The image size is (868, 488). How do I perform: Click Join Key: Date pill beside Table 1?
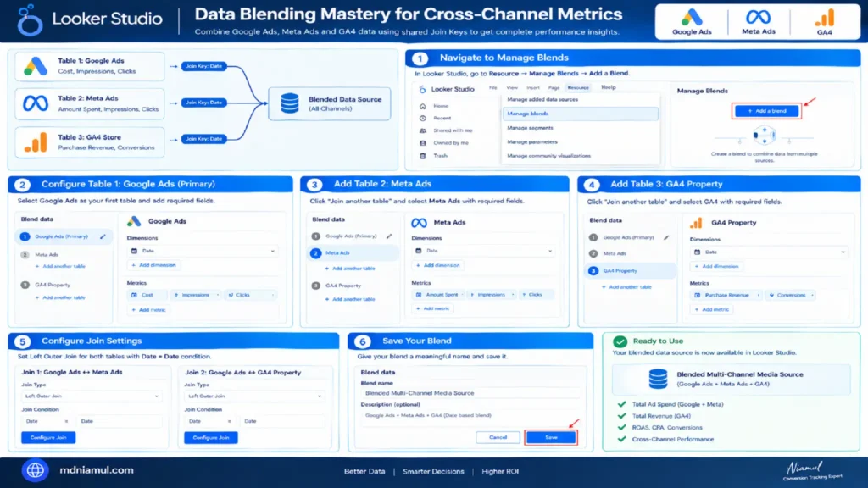203,66
